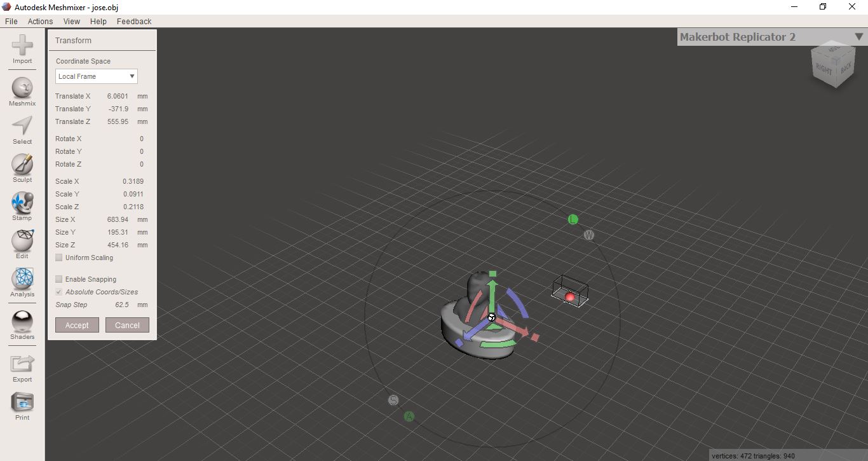
Task: Click the Translate Z value field
Action: pyautogui.click(x=118, y=121)
